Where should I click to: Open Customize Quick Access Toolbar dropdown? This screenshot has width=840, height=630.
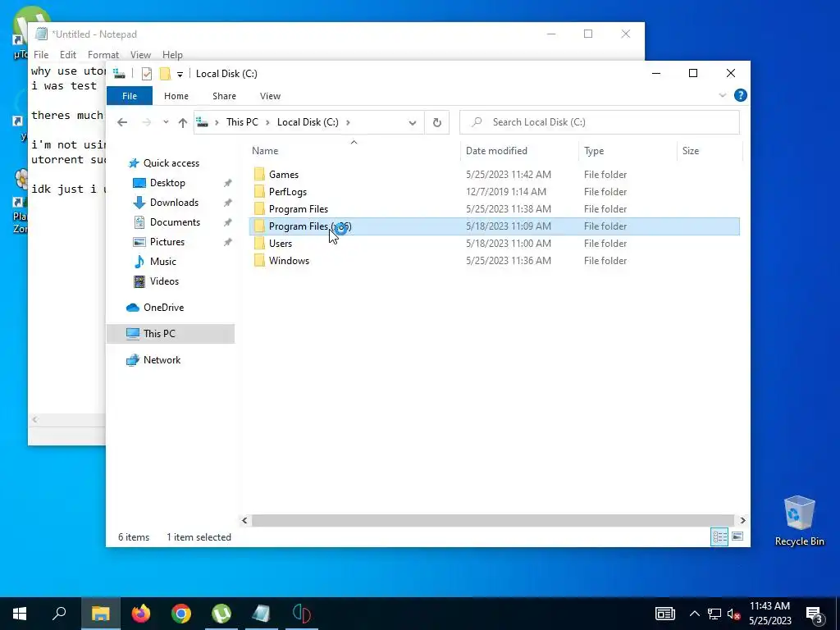[x=180, y=74]
